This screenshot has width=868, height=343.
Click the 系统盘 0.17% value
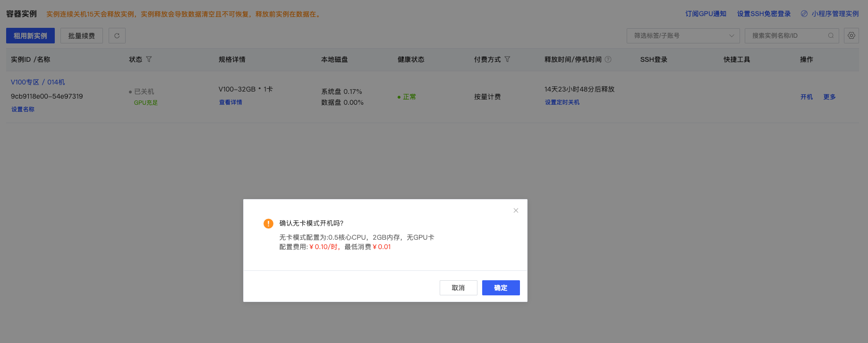coord(341,92)
